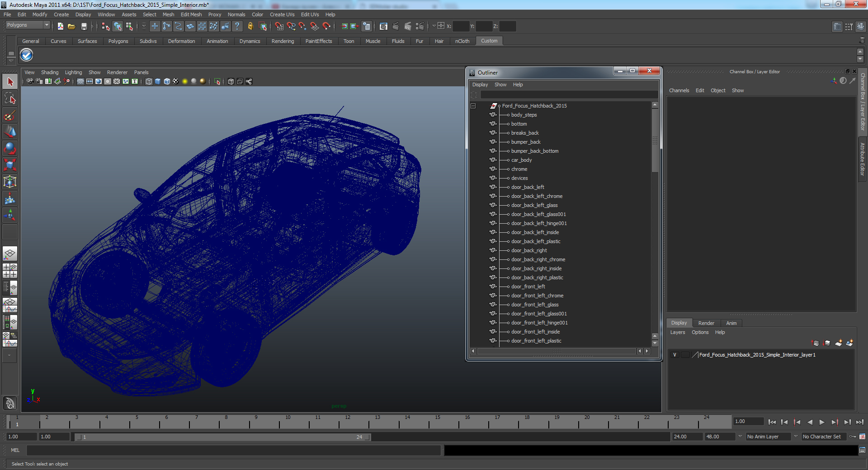Select bumper_back_bottom in Outliner
Screen dimensions: 868x470
pos(535,151)
